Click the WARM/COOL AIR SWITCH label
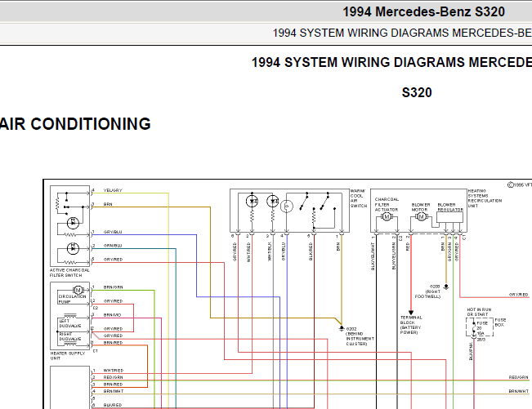The width and height of the screenshot is (532, 409). [359, 198]
